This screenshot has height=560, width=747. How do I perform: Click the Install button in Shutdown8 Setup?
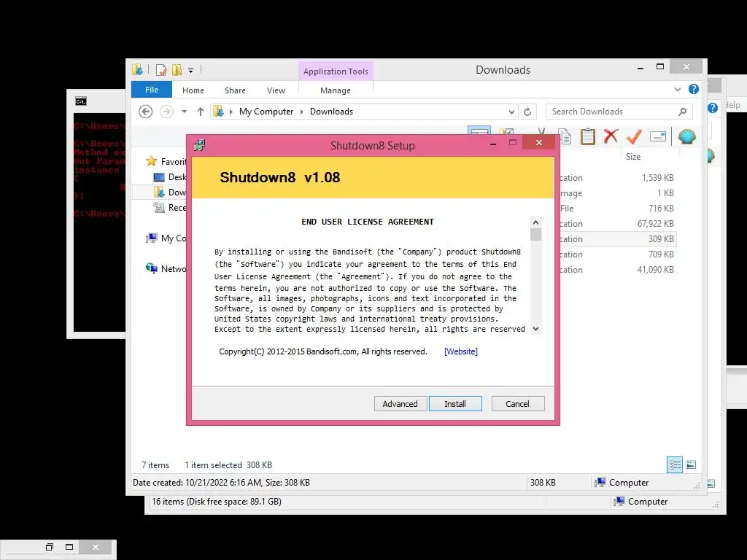[455, 404]
